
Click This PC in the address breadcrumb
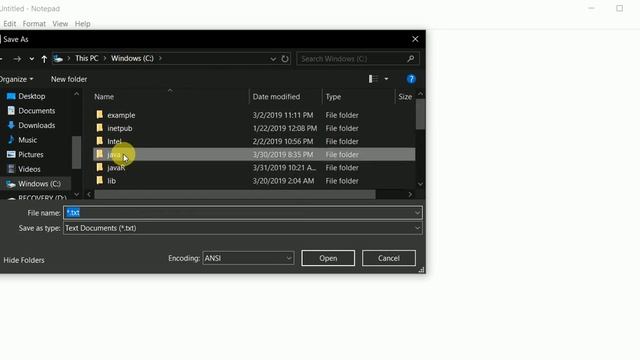pos(87,58)
